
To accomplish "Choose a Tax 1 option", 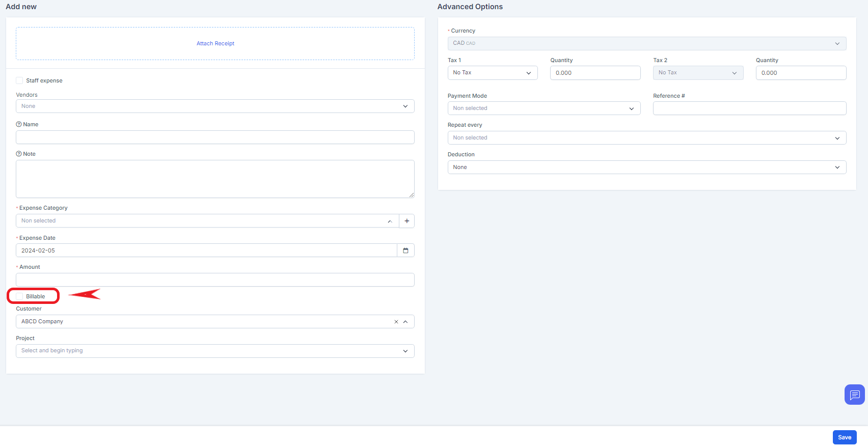I will (x=493, y=73).
